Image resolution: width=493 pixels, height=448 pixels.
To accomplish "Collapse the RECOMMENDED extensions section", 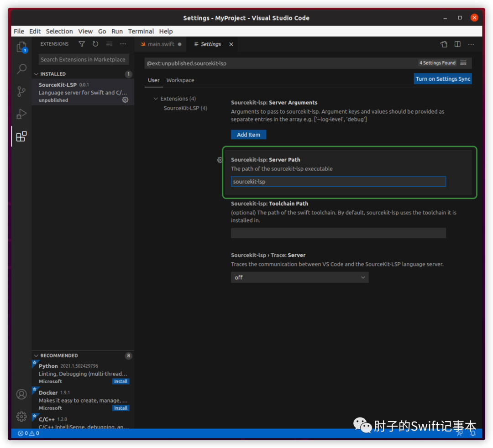I will pos(36,355).
